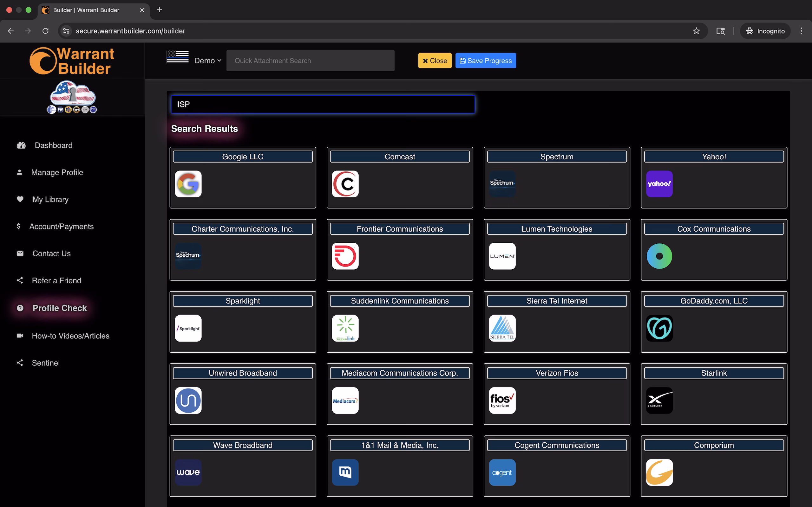Bookmark this page with star icon
This screenshot has height=507, width=812.
(x=696, y=31)
